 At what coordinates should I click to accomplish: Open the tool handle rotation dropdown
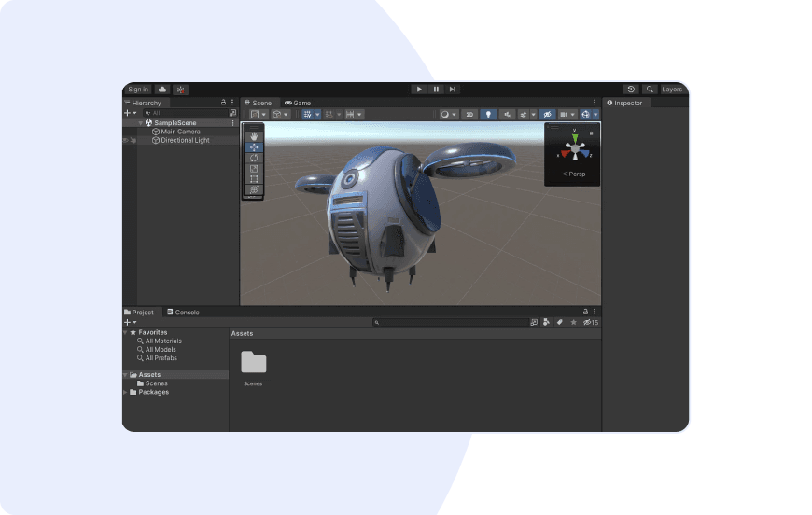point(280,115)
